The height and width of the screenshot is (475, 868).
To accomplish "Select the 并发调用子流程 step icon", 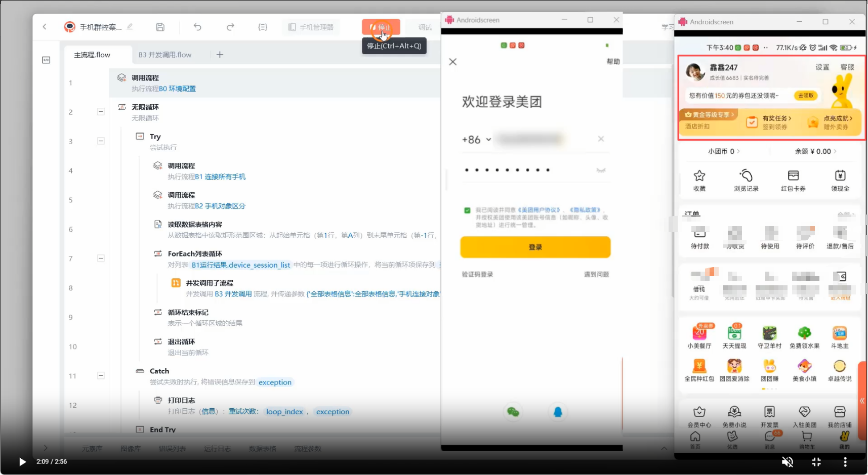I will pyautogui.click(x=176, y=283).
